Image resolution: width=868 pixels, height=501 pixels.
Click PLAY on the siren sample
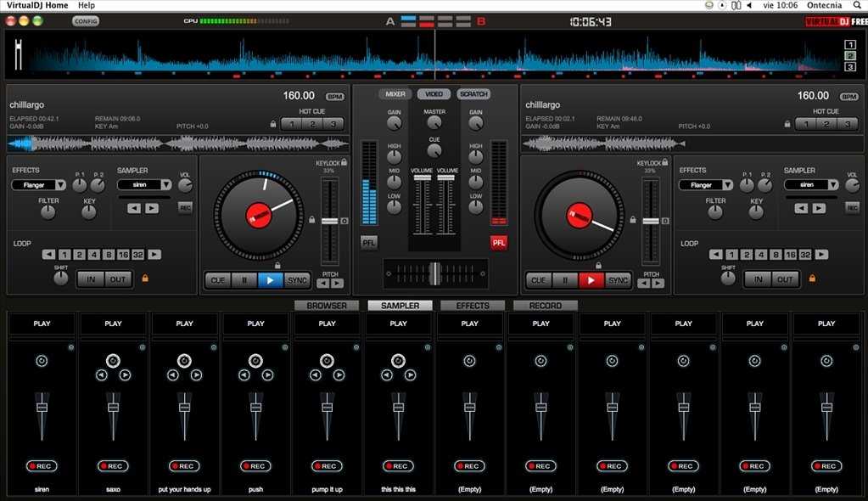42,324
